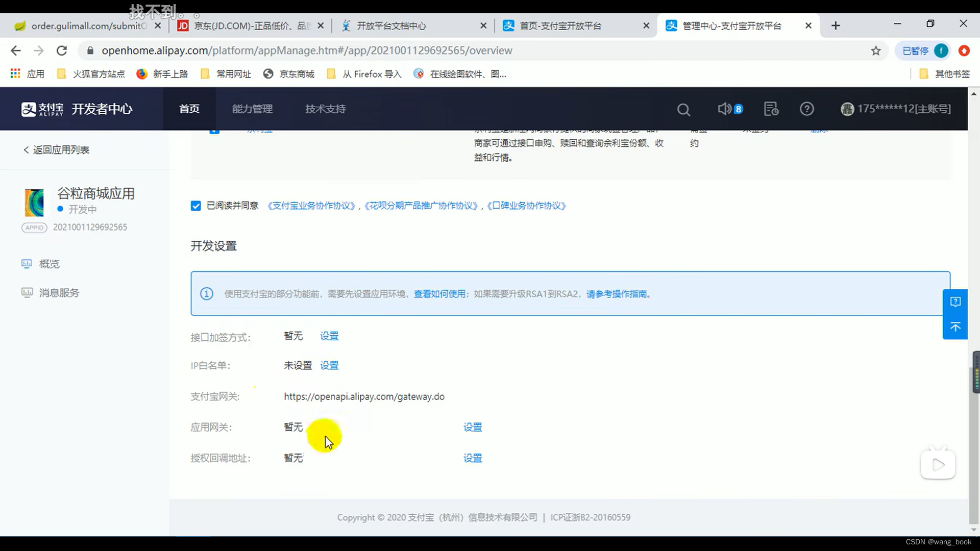Open 消息服务 in the sidebar
The height and width of the screenshot is (551, 980).
pyautogui.click(x=50, y=293)
